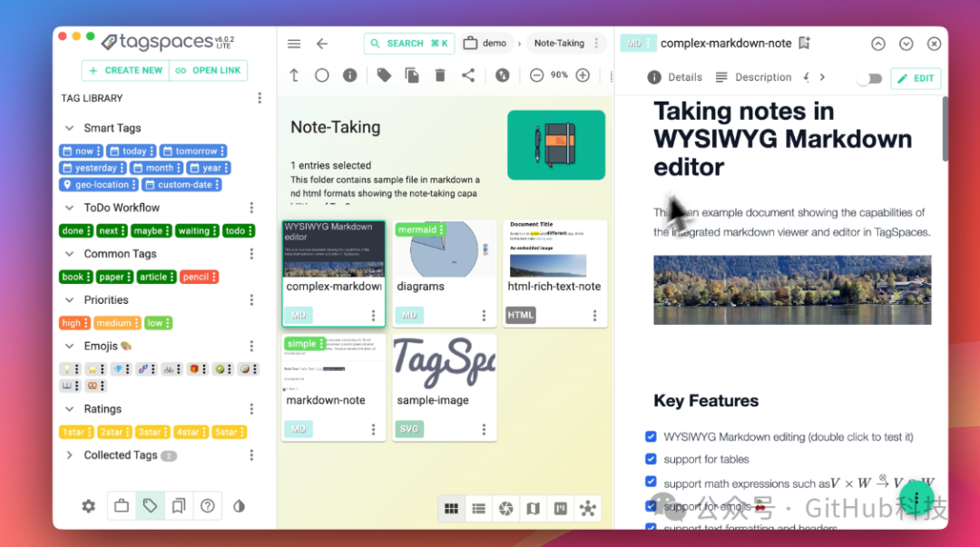
Task: Toggle the switch beside EDIT button
Action: [870, 78]
